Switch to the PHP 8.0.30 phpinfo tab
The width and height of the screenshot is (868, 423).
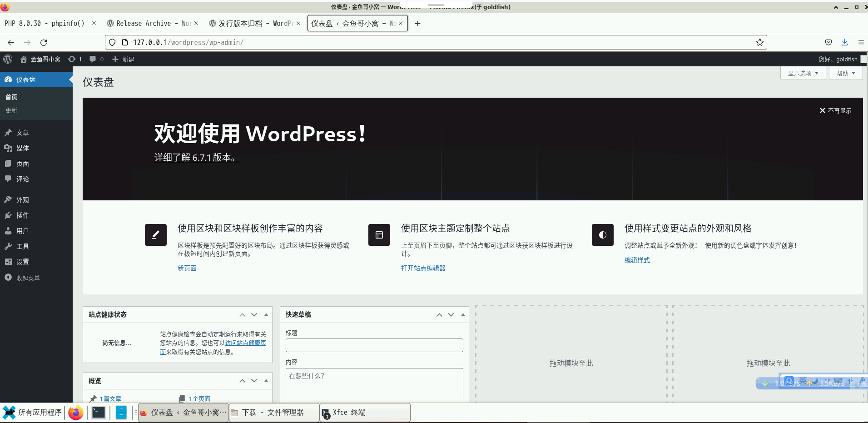coord(45,23)
